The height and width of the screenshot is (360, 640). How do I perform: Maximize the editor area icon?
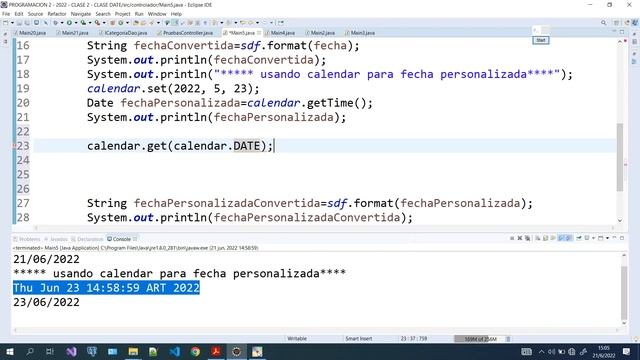(622, 32)
